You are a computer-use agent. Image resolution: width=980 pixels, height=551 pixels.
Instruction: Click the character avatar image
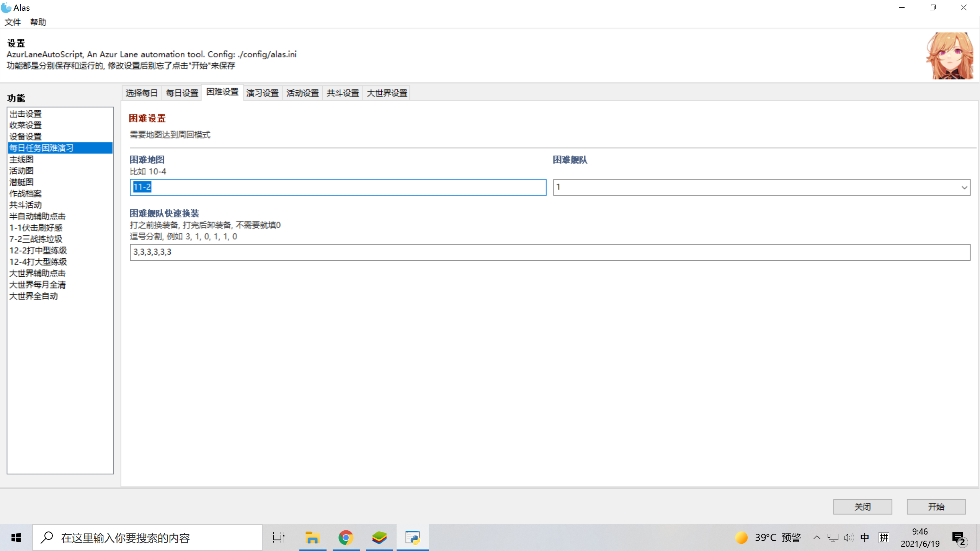pos(949,56)
